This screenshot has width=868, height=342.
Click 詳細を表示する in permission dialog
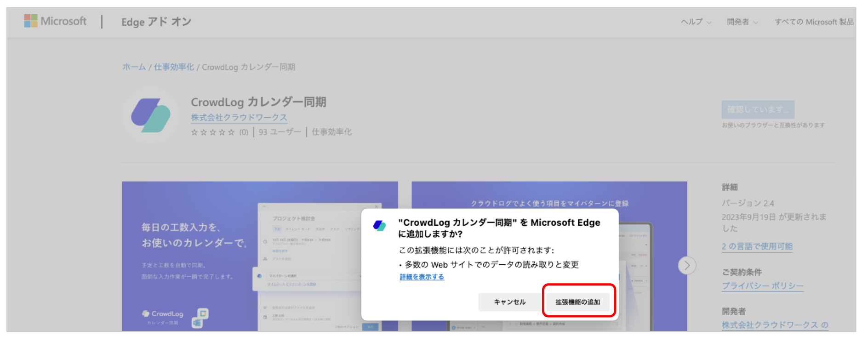coord(422,277)
